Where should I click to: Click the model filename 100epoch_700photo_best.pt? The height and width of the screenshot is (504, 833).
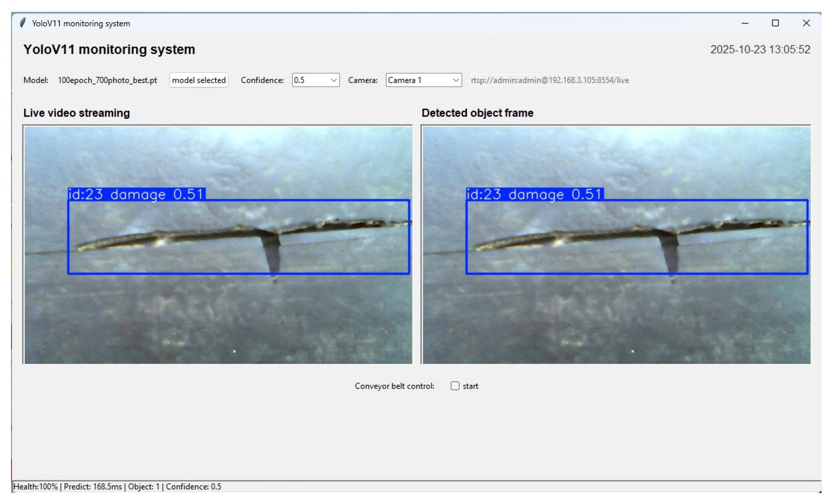point(107,80)
